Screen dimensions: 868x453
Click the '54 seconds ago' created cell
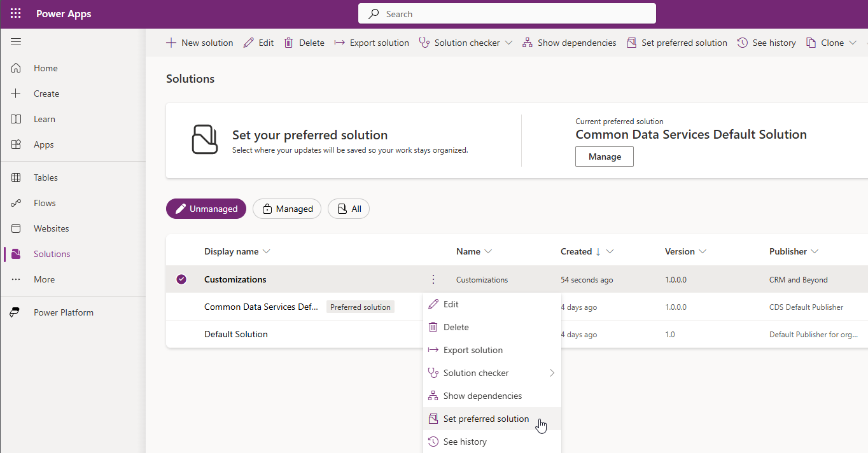click(587, 279)
